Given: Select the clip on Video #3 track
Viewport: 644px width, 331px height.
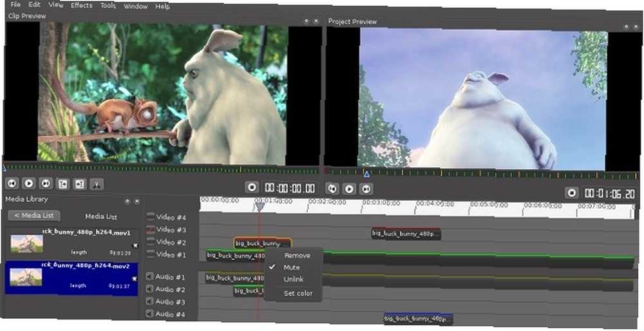Looking at the screenshot, I should click(406, 234).
